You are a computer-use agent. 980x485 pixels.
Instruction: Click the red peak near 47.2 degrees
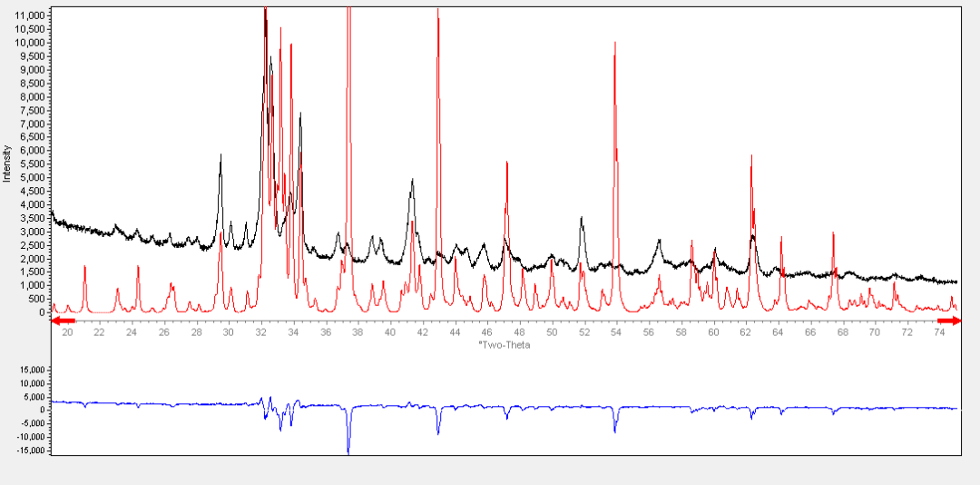[x=506, y=165]
